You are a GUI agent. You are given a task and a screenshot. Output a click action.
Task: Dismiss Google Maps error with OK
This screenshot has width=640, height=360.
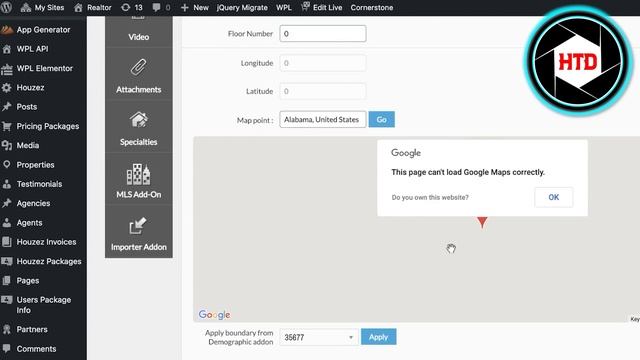coord(553,197)
